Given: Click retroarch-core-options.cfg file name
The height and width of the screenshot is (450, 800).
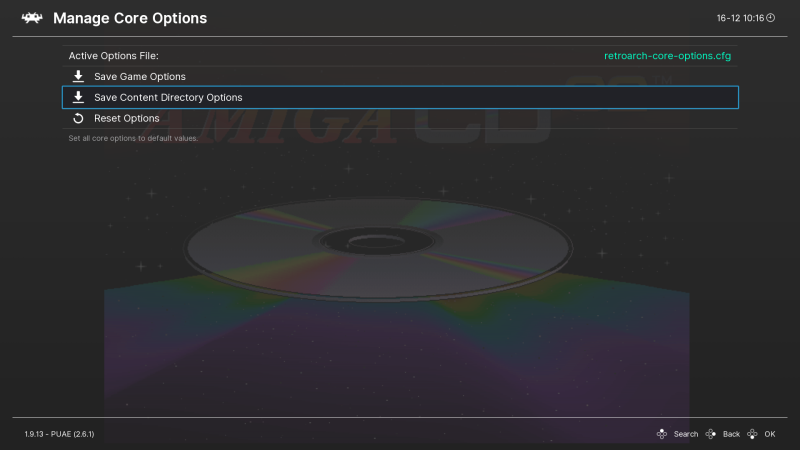Looking at the screenshot, I should click(667, 56).
